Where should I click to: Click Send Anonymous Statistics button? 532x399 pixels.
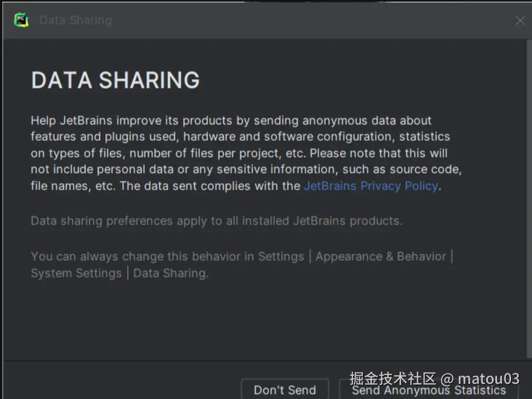(x=429, y=390)
